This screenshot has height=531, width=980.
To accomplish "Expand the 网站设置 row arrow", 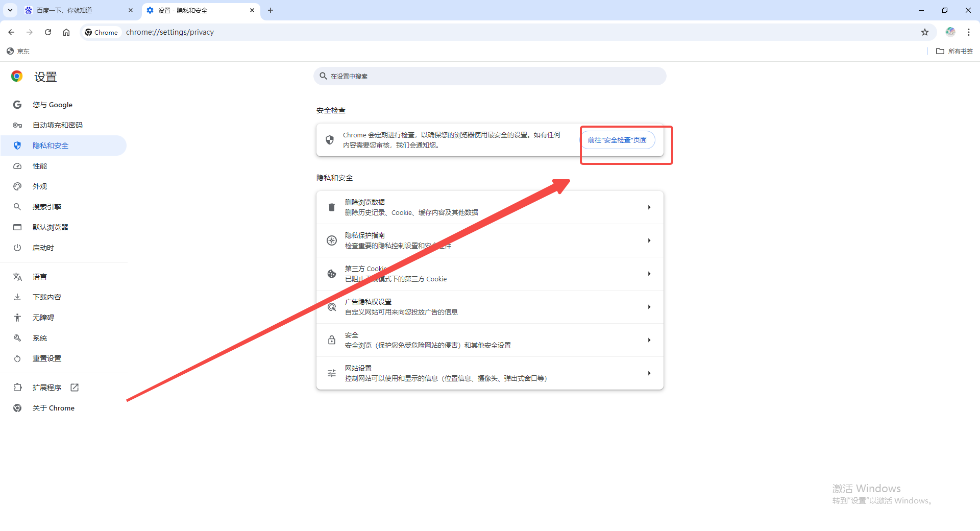I will 649,373.
